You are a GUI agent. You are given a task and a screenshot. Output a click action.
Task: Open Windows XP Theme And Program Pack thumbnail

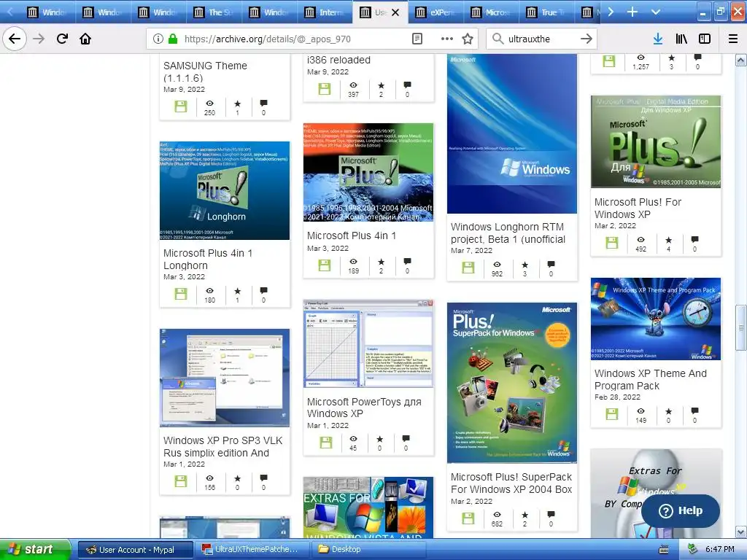pos(656,319)
